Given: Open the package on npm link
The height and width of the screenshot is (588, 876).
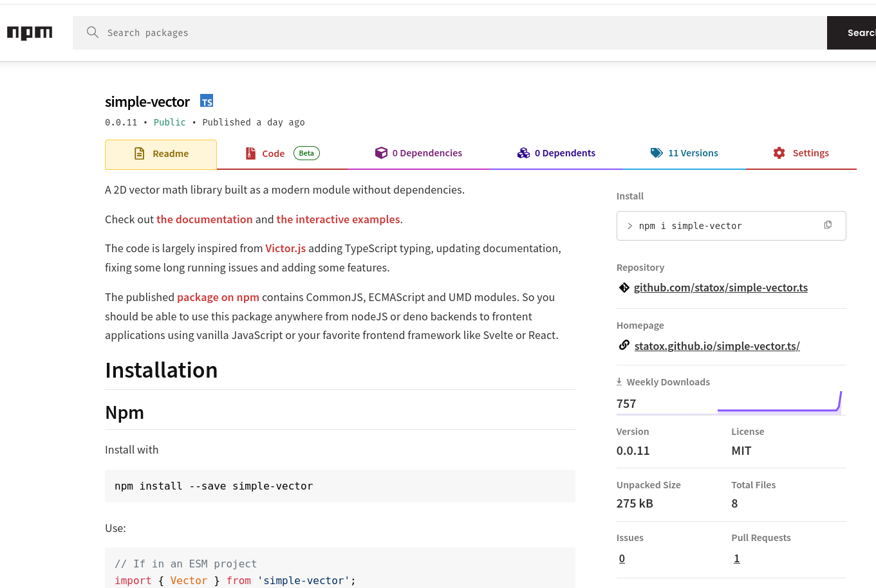Looking at the screenshot, I should 218,297.
